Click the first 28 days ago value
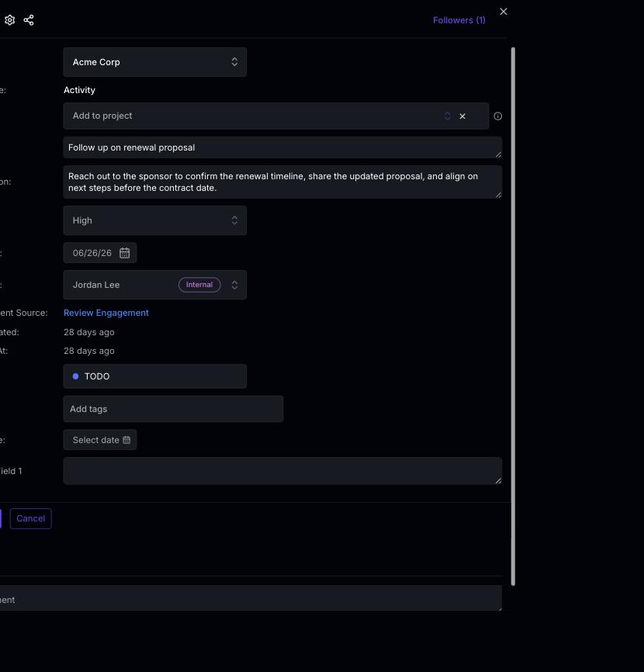This screenshot has width=644, height=672. [x=88, y=332]
